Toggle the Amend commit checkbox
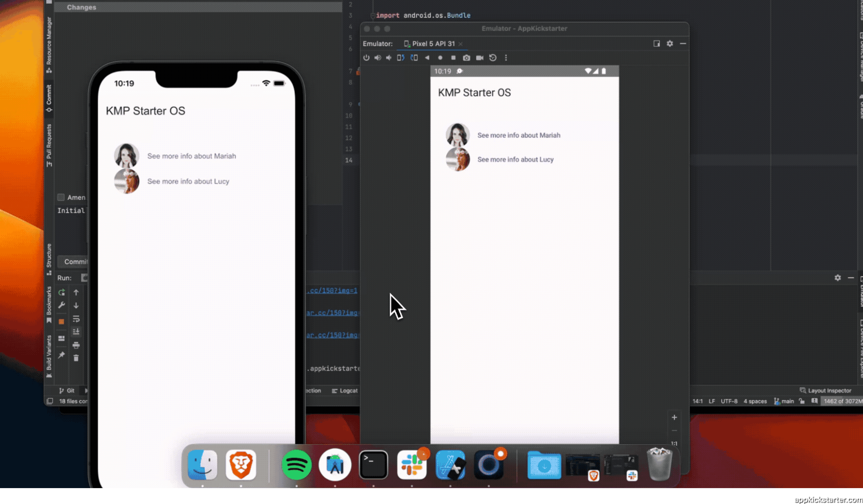The width and height of the screenshot is (863, 504). coord(61,197)
